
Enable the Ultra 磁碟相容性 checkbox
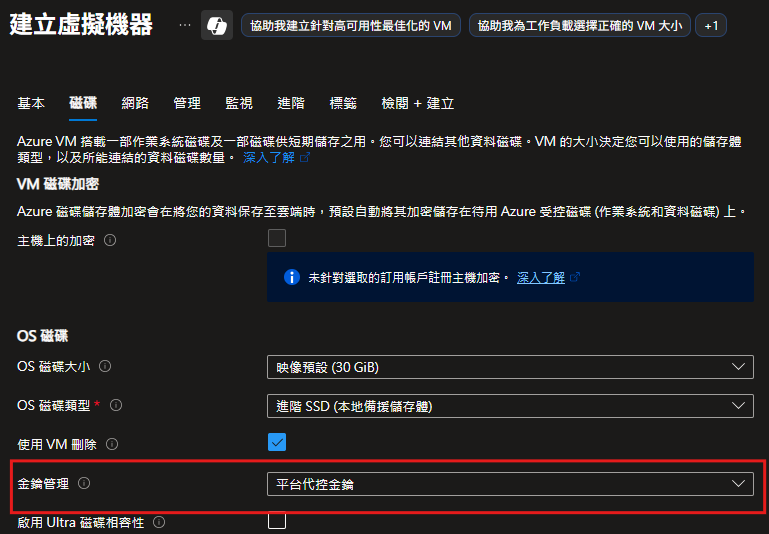(x=277, y=520)
